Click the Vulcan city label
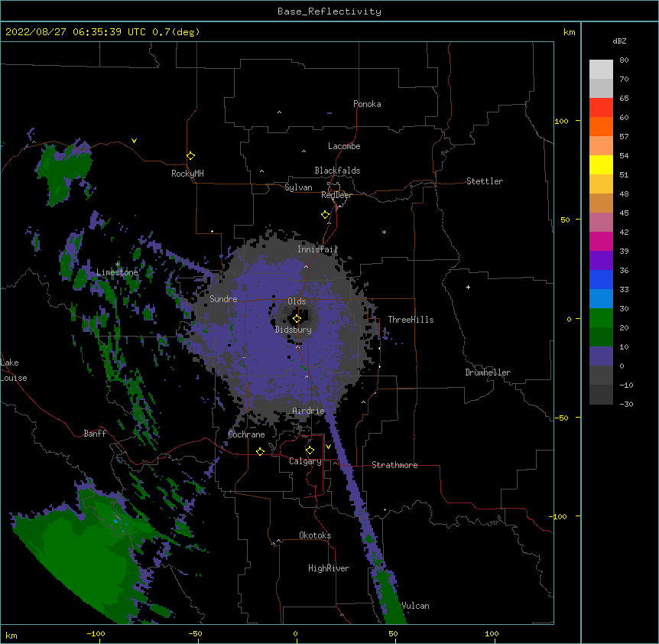Image resolution: width=659 pixels, height=644 pixels. pos(415,606)
